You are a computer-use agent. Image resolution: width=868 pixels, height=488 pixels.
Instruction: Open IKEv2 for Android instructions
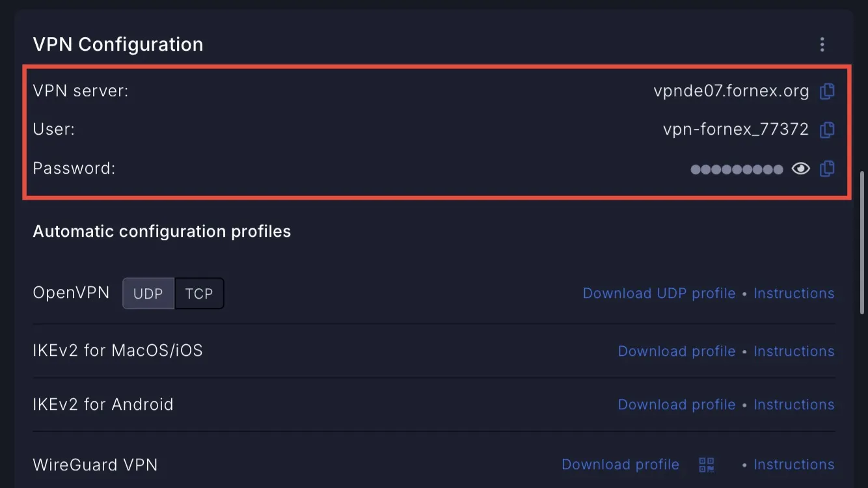click(794, 405)
